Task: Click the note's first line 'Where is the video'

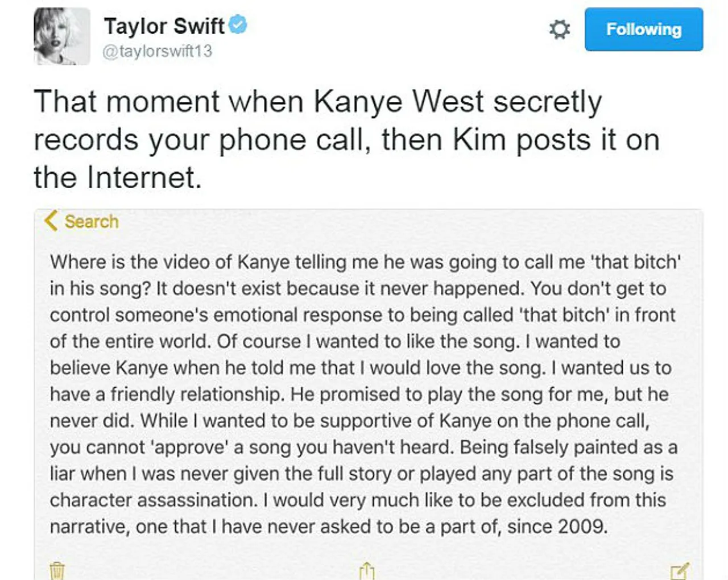Action: (365, 262)
